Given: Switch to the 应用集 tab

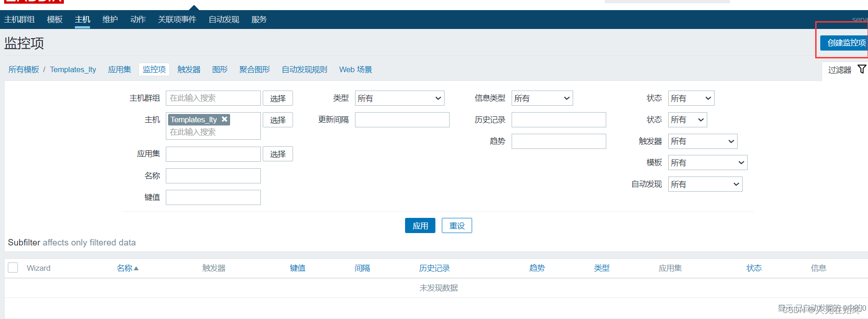Looking at the screenshot, I should [119, 69].
